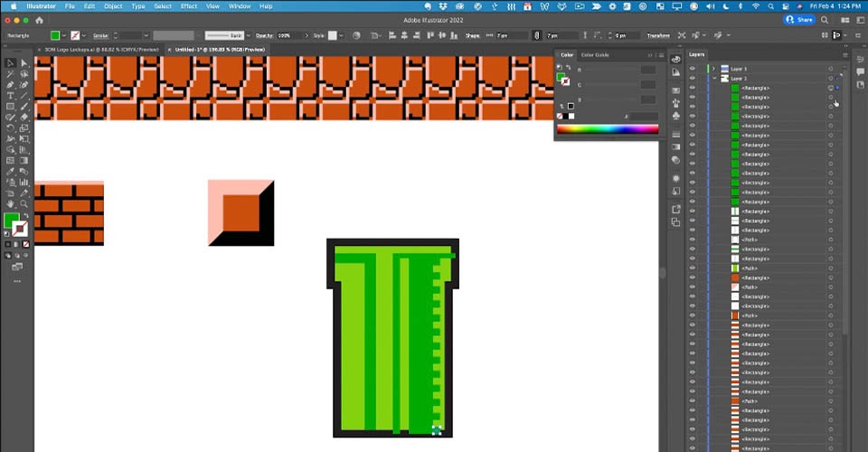The width and height of the screenshot is (868, 452).
Task: Select the Type tool
Action: point(11,95)
